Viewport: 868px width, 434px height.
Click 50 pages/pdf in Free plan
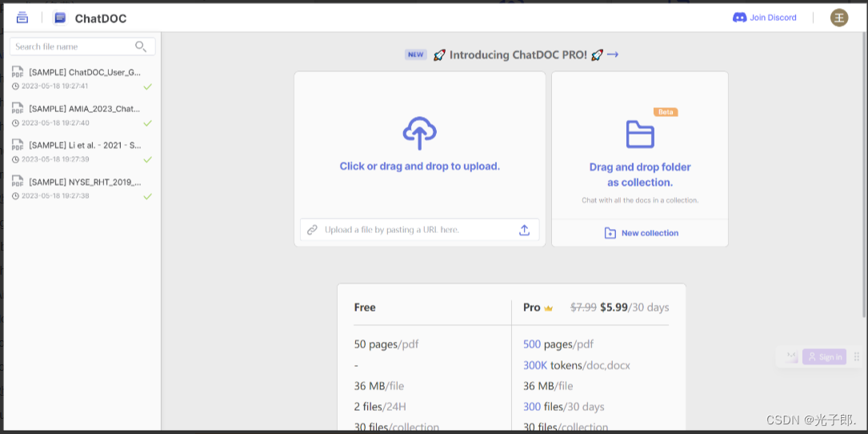click(x=386, y=344)
